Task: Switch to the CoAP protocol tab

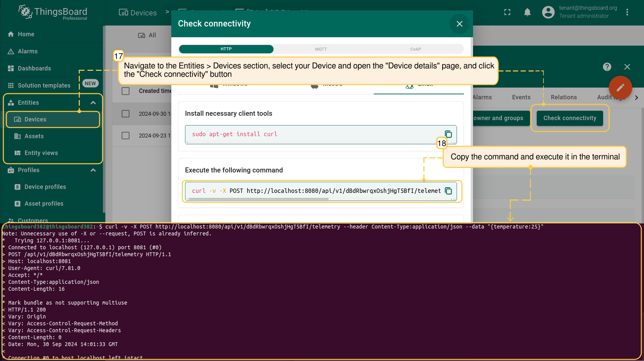Action: coord(415,49)
